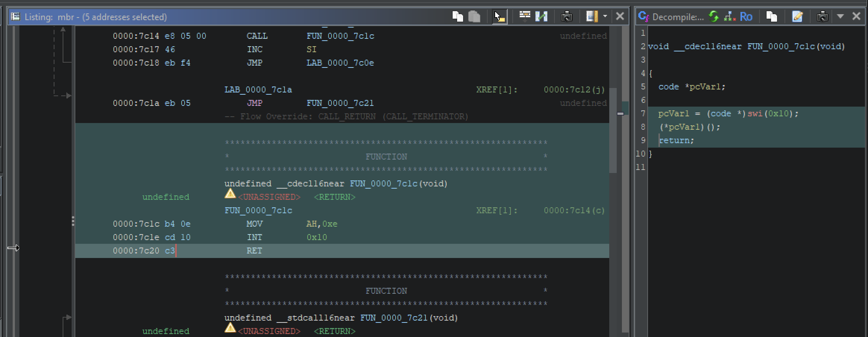This screenshot has width=868, height=337.
Task: Select the MOV AH,0xe instruction row
Action: coord(342,224)
